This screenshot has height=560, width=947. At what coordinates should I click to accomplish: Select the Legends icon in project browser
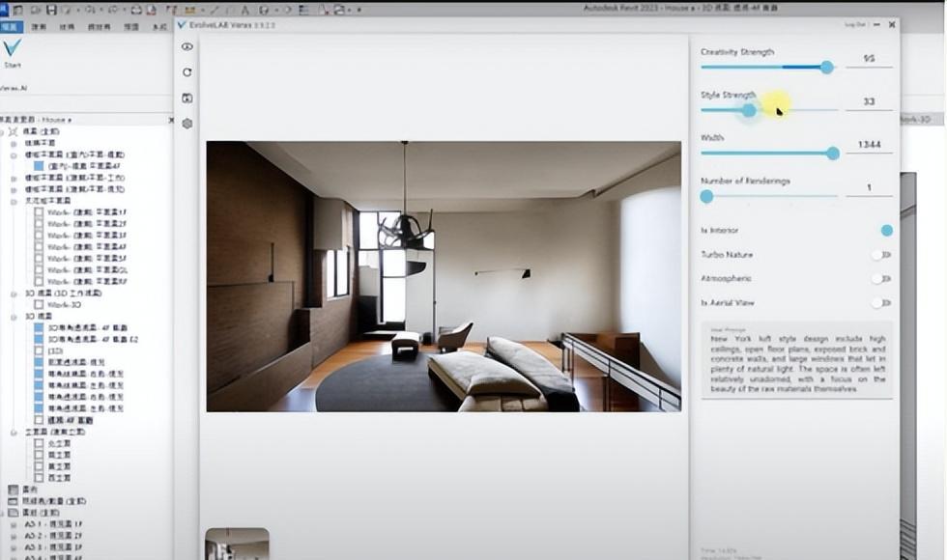(13, 490)
